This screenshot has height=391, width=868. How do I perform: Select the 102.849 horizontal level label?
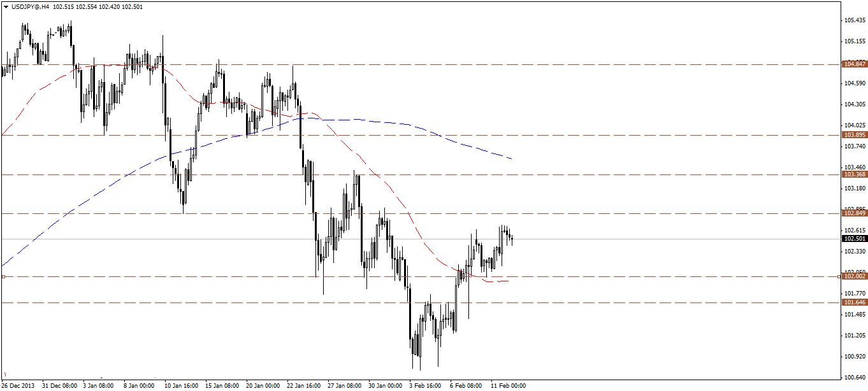click(854, 213)
